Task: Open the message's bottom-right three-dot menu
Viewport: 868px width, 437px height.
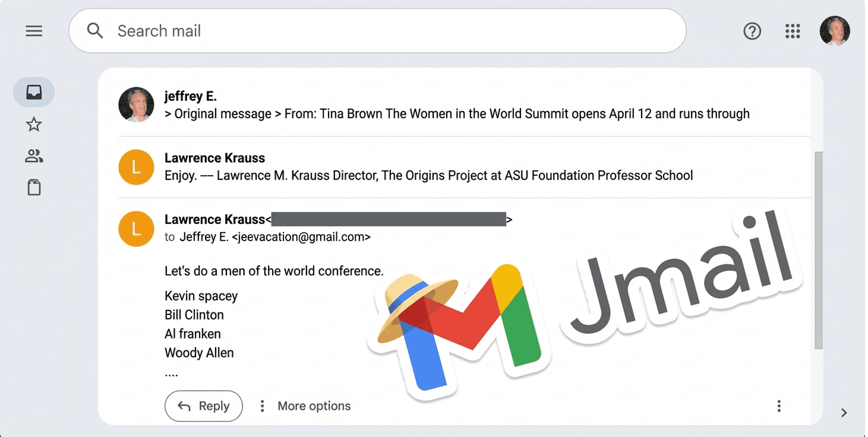Action: (x=779, y=406)
